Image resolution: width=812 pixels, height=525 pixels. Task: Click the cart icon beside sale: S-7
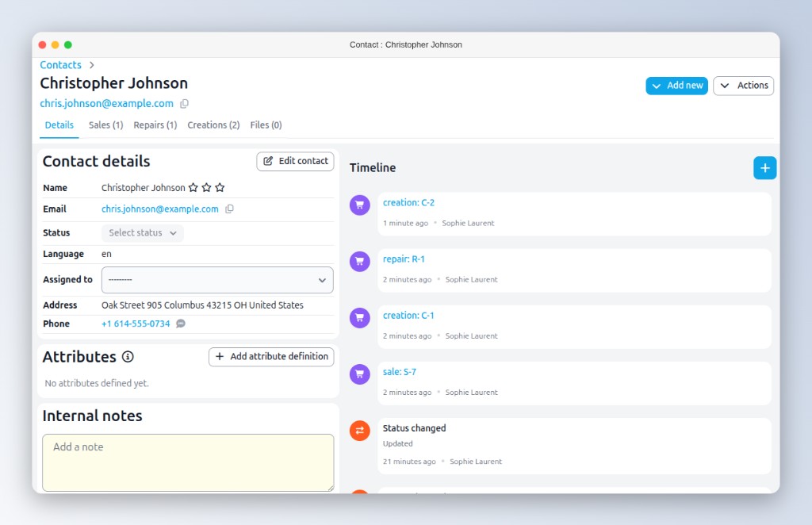pyautogui.click(x=360, y=374)
